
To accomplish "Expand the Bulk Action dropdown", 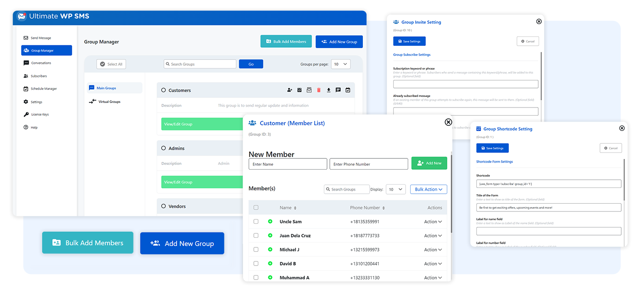I will coord(429,189).
